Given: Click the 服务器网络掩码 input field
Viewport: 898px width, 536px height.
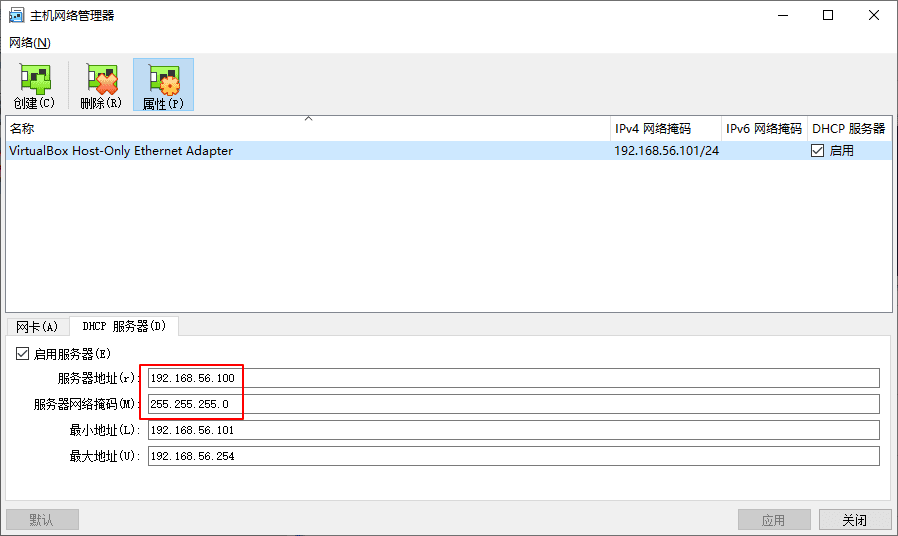Looking at the screenshot, I should (514, 404).
